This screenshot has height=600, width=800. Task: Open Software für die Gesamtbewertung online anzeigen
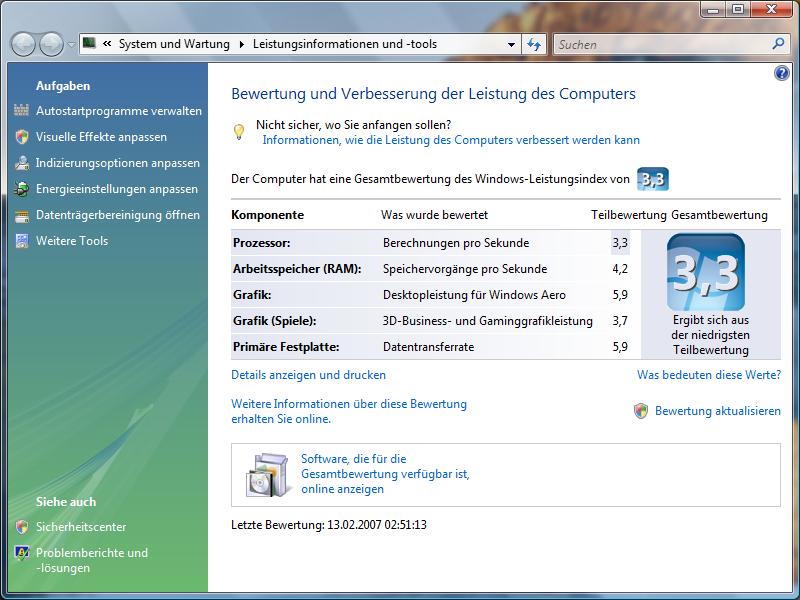coord(385,473)
